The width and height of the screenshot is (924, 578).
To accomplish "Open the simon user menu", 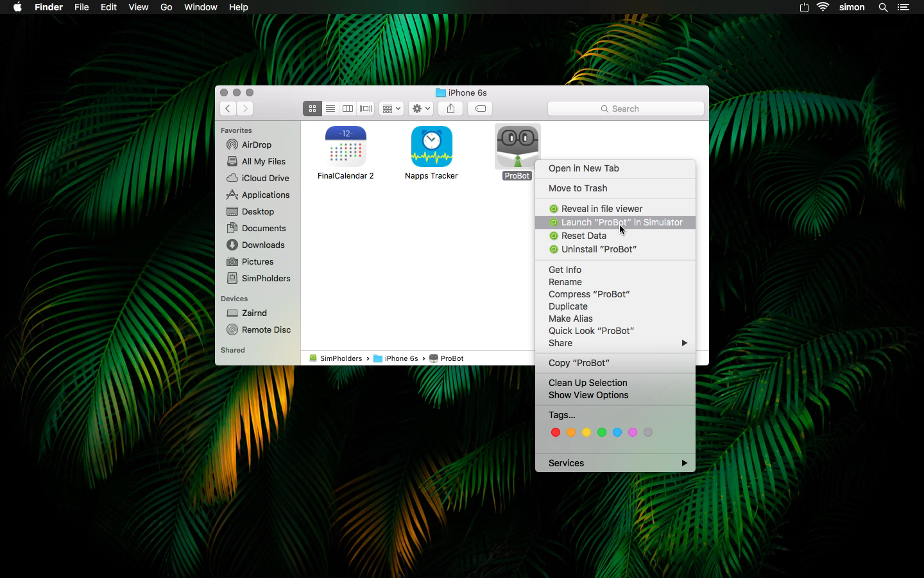I will point(852,7).
